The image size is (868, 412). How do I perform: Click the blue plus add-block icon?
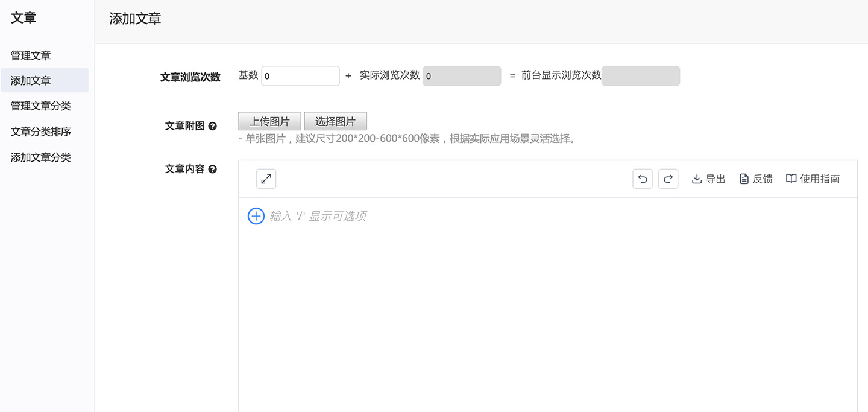pyautogui.click(x=256, y=216)
